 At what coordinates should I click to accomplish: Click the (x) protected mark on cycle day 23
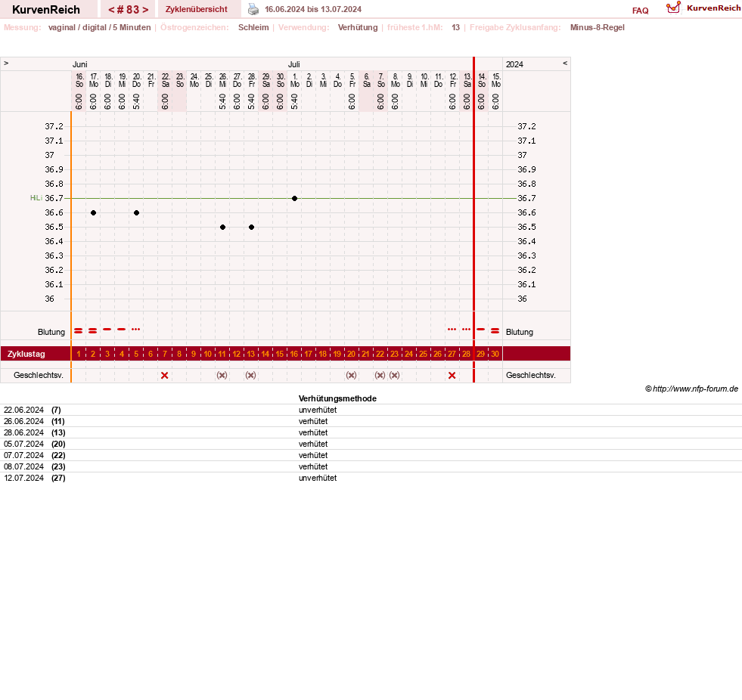(395, 375)
